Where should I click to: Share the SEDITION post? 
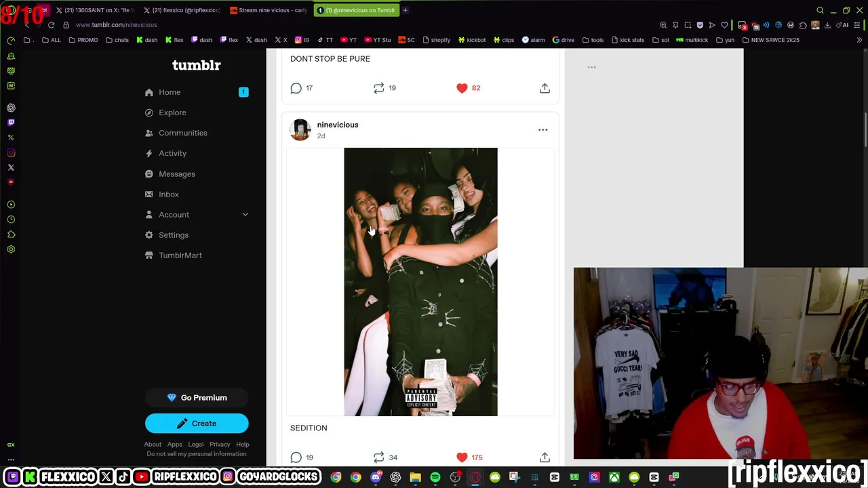pyautogui.click(x=545, y=457)
